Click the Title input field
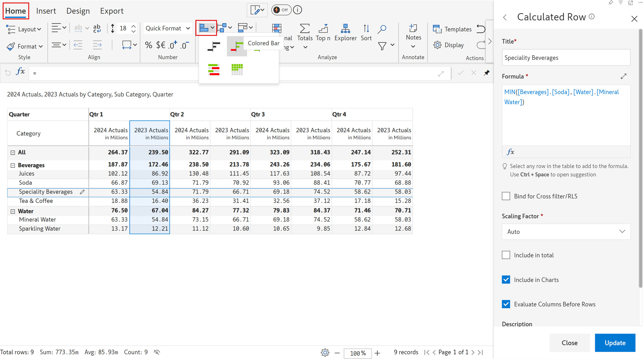644x360 pixels. point(566,58)
